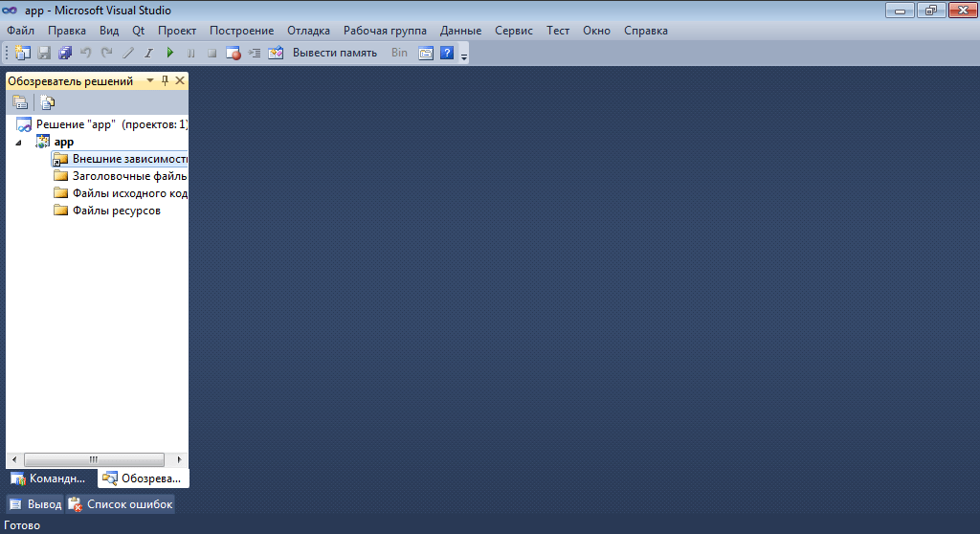Select the app project tree item
980x534 pixels.
64,142
